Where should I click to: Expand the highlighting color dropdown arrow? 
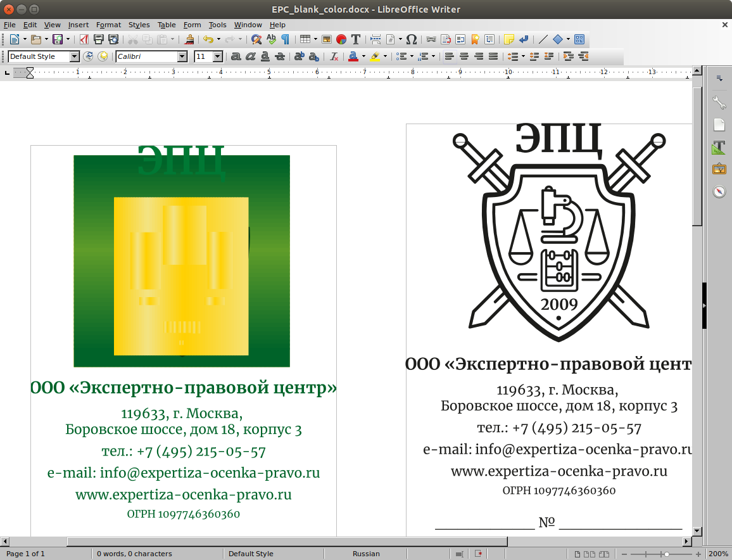pos(384,56)
